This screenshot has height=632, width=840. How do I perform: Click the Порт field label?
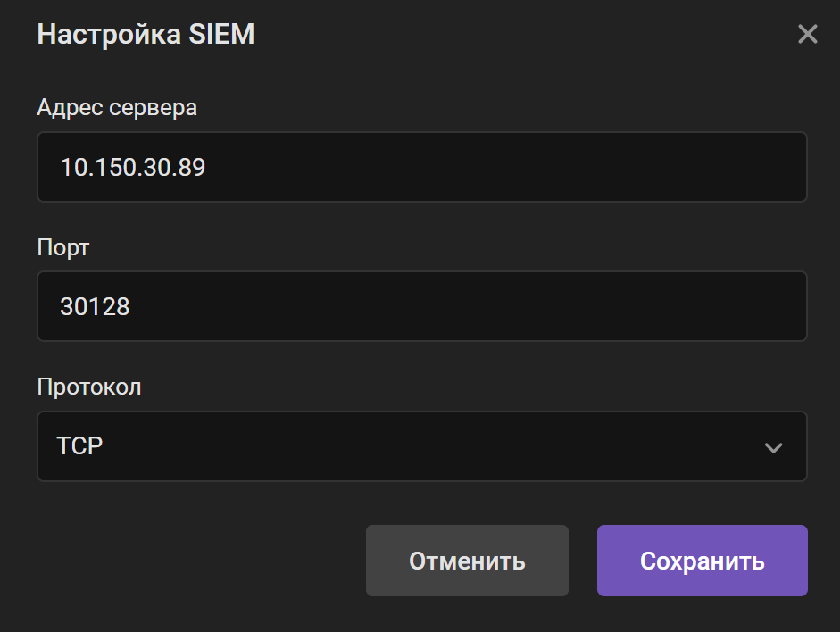tap(62, 247)
